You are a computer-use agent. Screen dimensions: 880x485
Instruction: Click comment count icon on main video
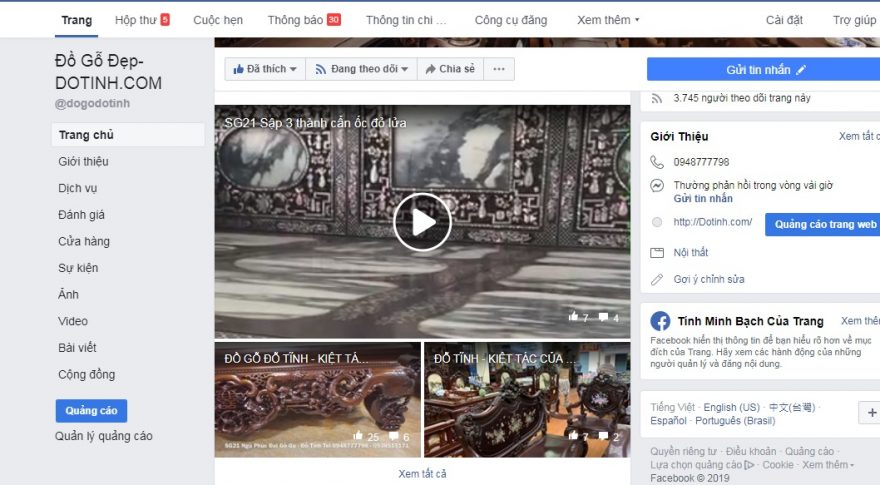click(603, 317)
